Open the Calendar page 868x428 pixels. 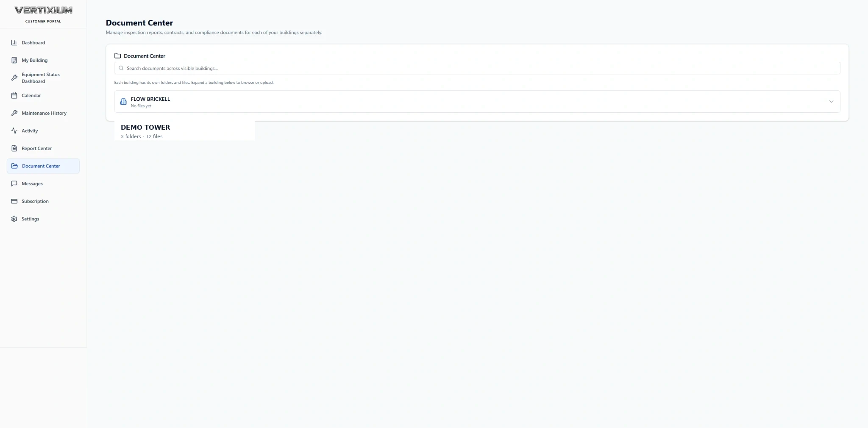coord(43,95)
